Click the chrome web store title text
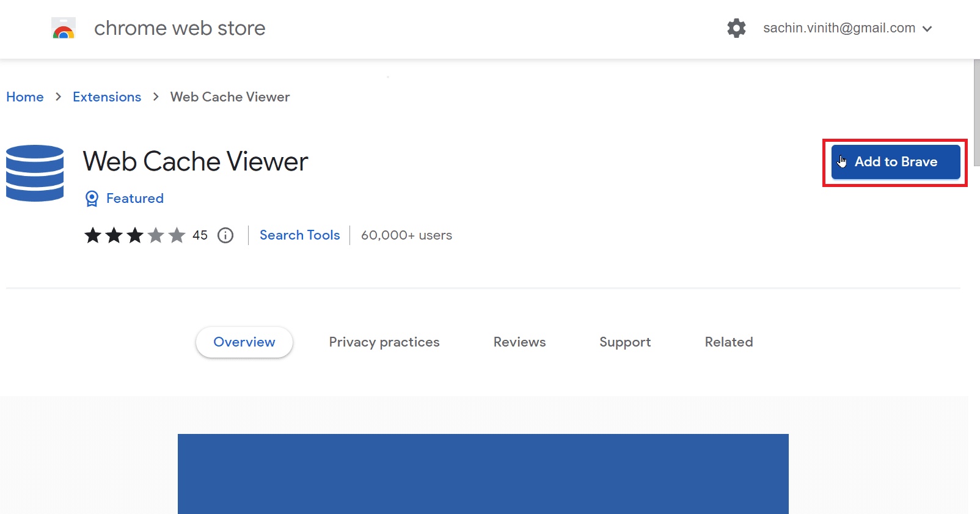This screenshot has height=514, width=980. [x=180, y=28]
